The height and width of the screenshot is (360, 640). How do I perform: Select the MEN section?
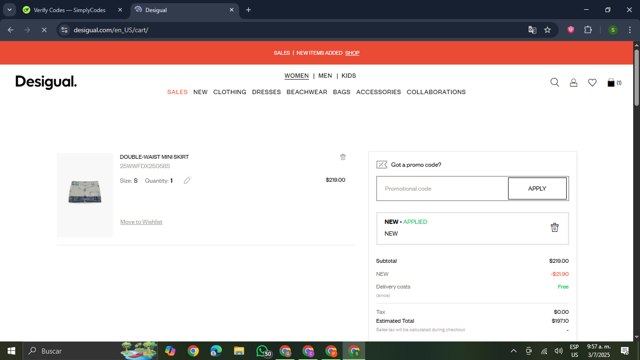tap(325, 76)
